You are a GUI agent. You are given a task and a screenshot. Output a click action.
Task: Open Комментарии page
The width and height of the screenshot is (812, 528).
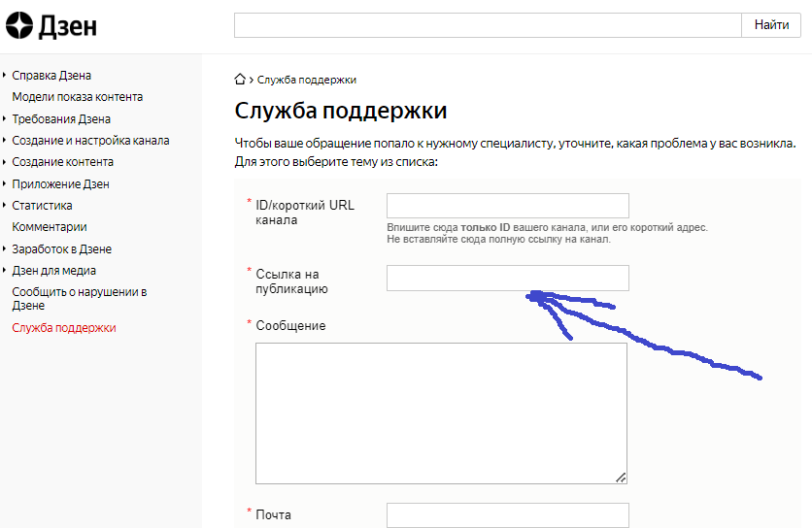(50, 227)
